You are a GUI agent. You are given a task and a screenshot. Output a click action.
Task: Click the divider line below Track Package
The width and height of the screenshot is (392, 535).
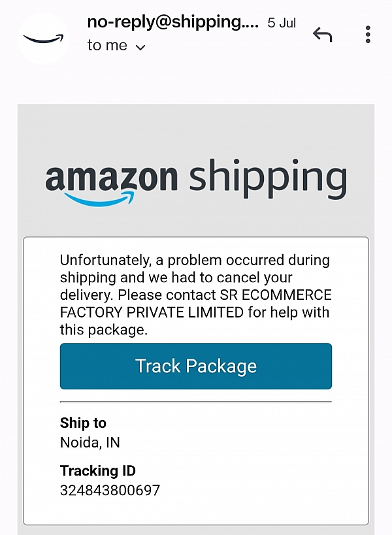click(196, 401)
